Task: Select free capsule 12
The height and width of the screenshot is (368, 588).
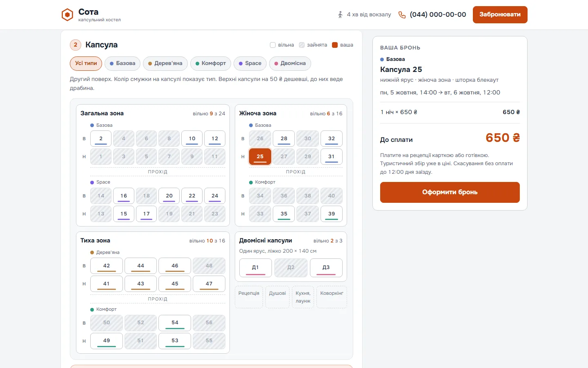Action: [215, 139]
